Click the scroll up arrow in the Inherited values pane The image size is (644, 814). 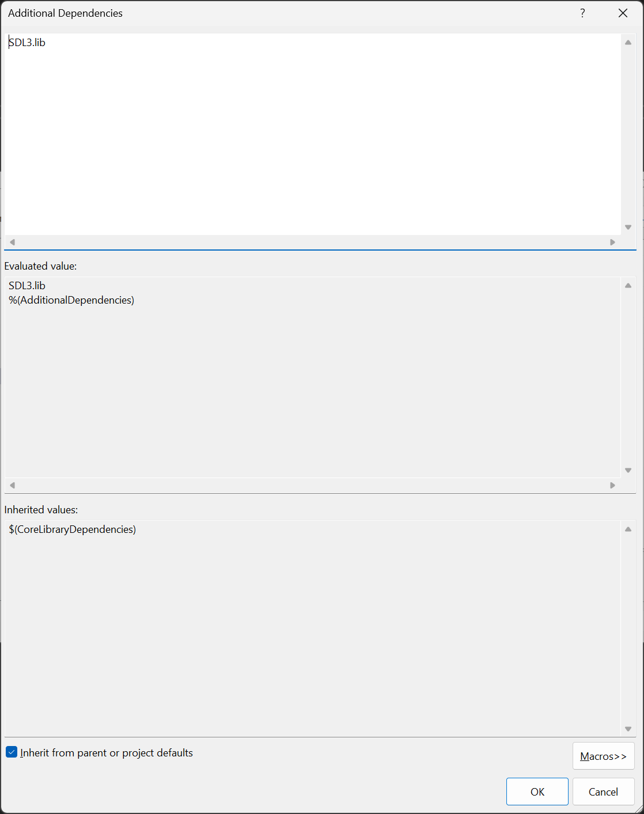[628, 529]
